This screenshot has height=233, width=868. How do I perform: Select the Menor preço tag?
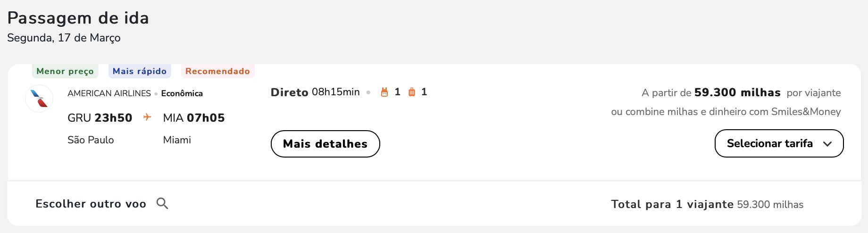[x=65, y=71]
